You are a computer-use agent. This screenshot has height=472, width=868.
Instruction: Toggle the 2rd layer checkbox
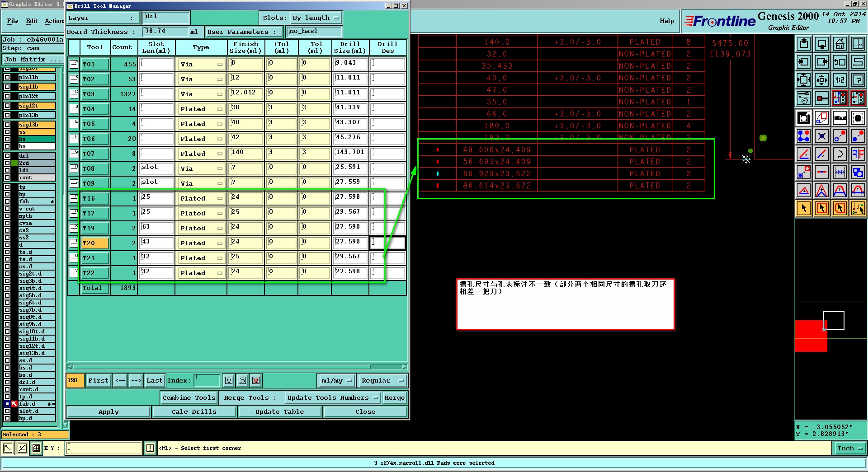coord(7,163)
